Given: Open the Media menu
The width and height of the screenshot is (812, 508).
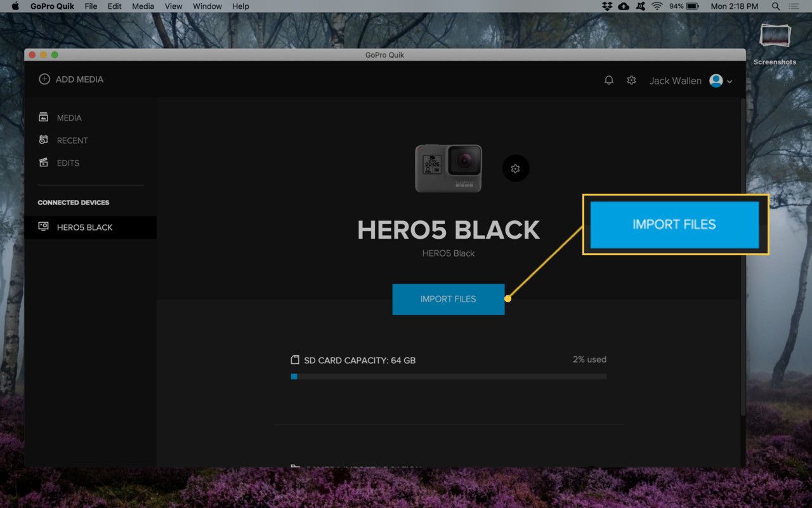Looking at the screenshot, I should (x=143, y=6).
